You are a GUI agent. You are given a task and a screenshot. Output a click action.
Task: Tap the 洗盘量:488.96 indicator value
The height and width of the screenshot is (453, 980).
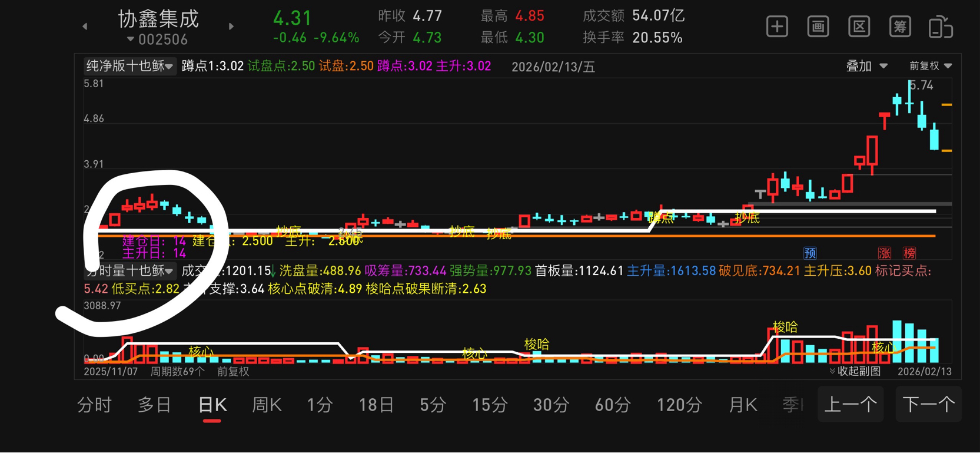pyautogui.click(x=320, y=271)
